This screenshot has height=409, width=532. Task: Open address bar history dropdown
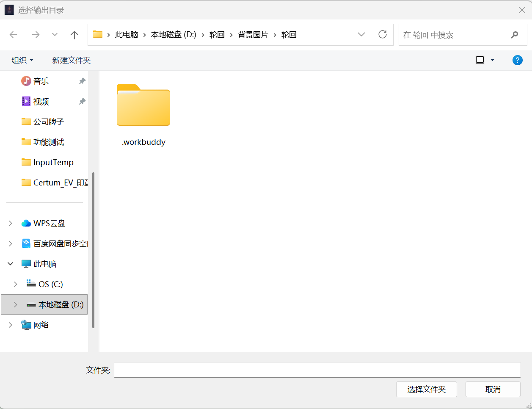coord(361,35)
